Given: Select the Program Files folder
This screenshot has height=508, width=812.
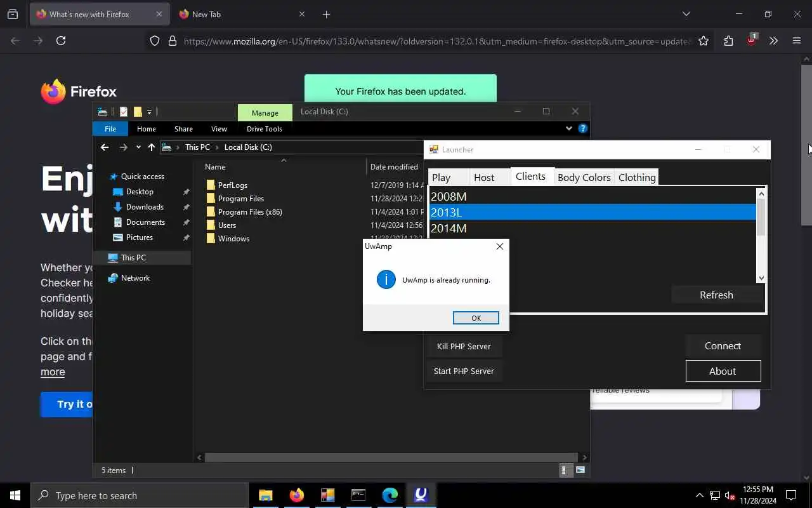Looking at the screenshot, I should (x=241, y=199).
